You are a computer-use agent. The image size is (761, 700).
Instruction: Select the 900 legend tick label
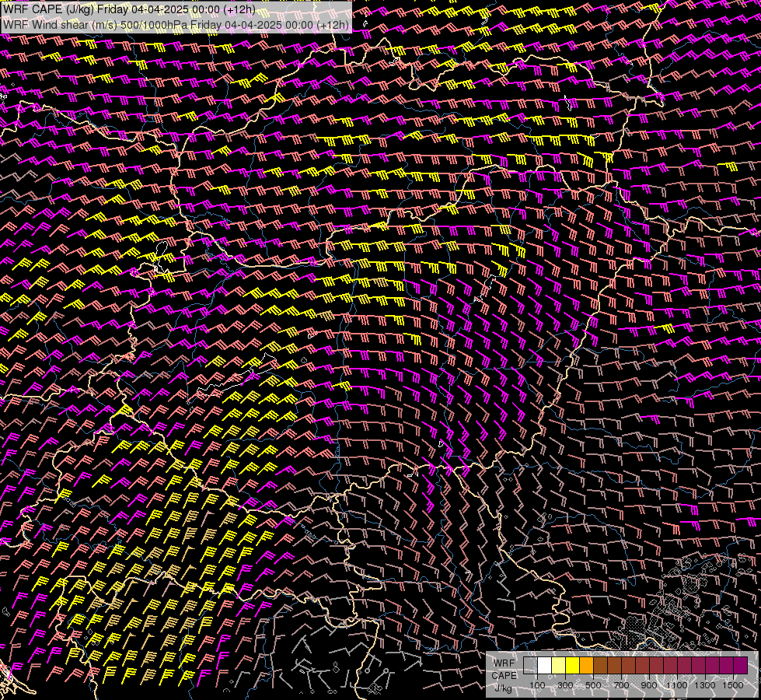click(x=649, y=685)
